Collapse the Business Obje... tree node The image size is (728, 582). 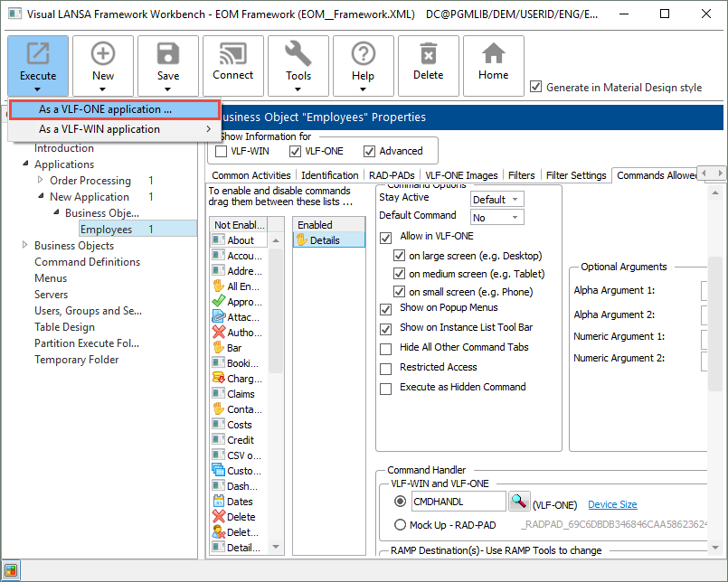[x=56, y=212]
